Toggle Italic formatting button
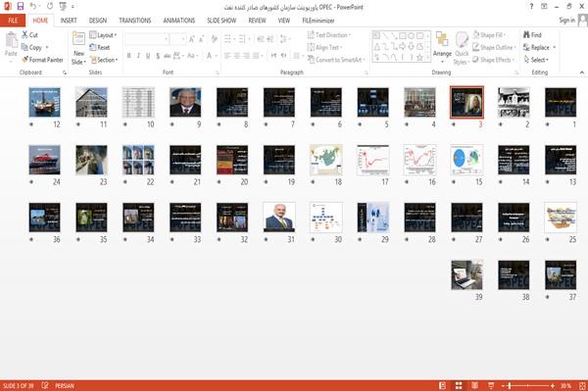The height and width of the screenshot is (391, 588). 138,56
